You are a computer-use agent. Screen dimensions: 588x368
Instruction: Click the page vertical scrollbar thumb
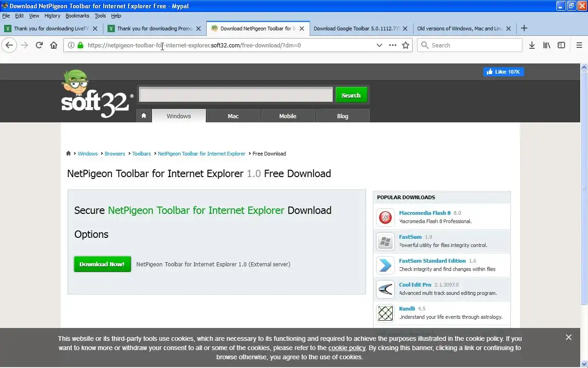pyautogui.click(x=584, y=188)
